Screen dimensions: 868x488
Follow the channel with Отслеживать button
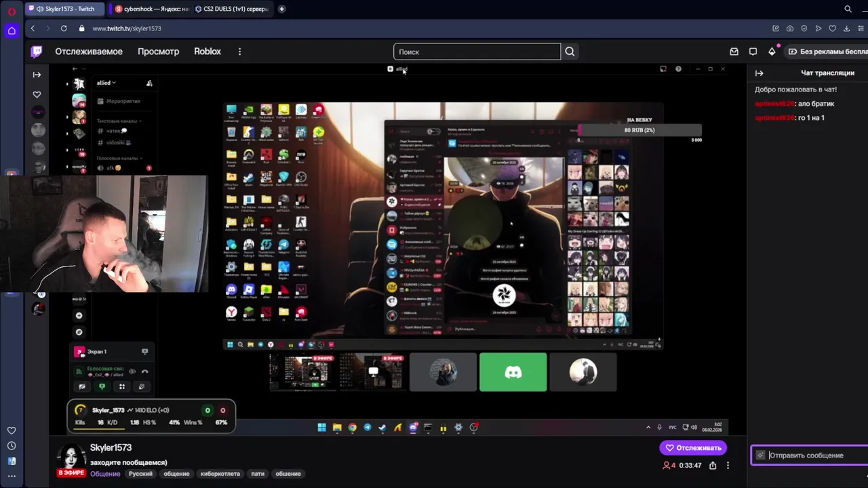click(x=693, y=448)
